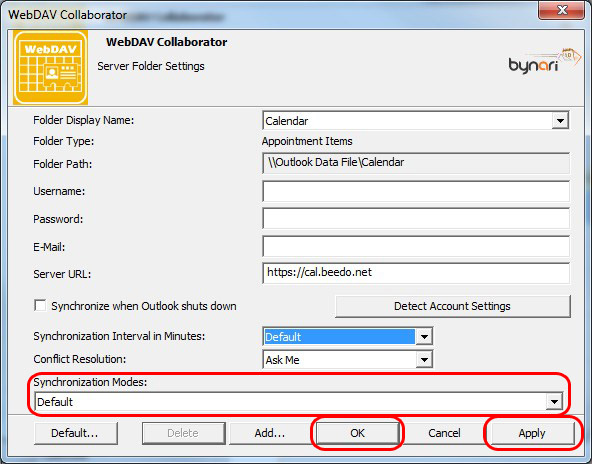
Task: Click the Folder Path label
Action: point(63,164)
